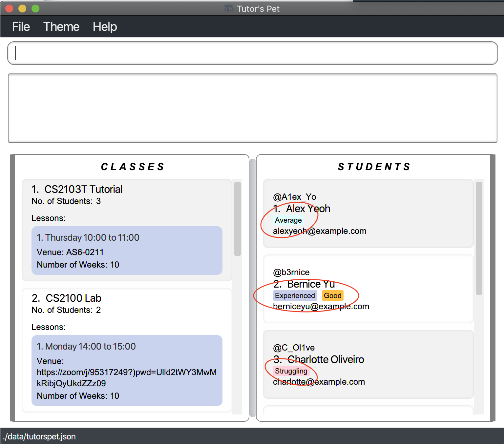Click the Struggling tag on Charlotte Oliveiro
Viewport: 504px width, 444px height.
click(291, 371)
